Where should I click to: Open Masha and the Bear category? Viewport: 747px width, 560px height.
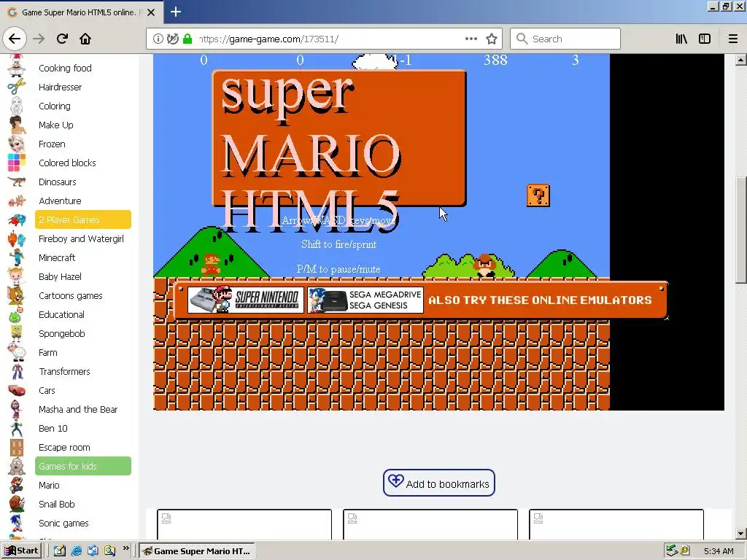[78, 410]
